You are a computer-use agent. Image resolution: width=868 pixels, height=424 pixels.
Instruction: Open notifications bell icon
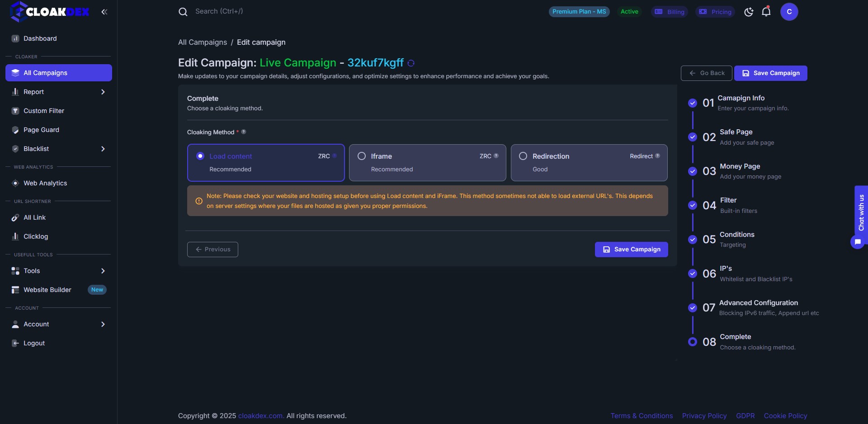coord(766,11)
